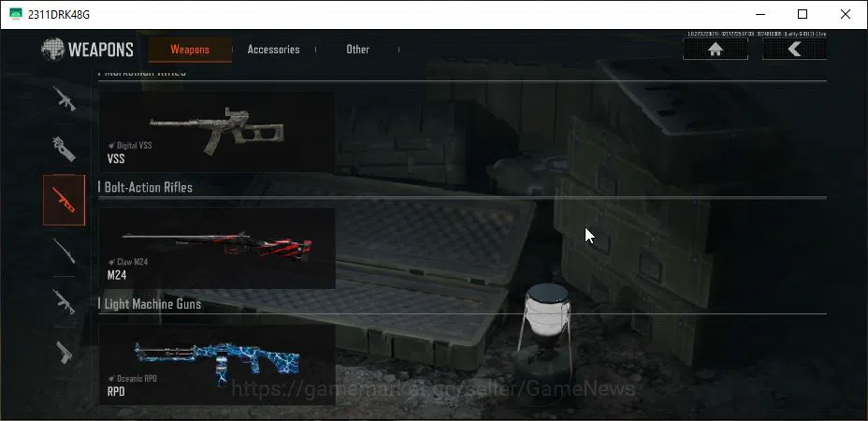Select the assault rifle sidebar category icon
Viewport: 868px width, 421px height.
pos(65,98)
